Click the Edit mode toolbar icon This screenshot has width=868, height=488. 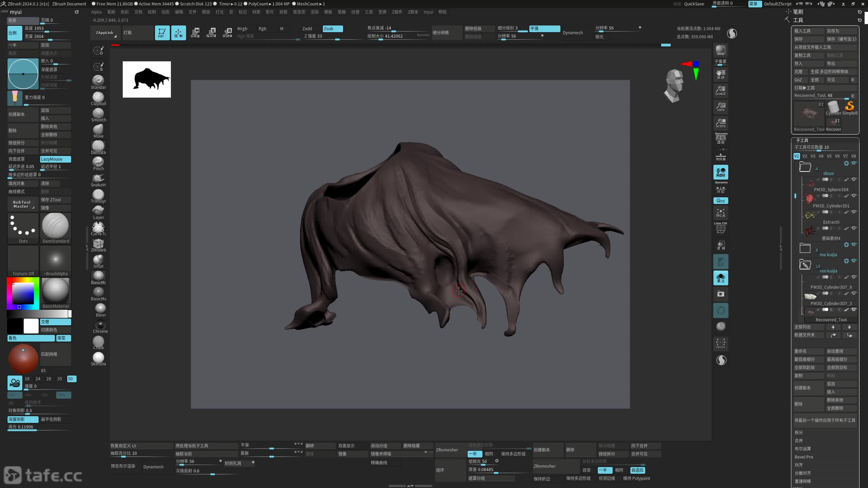(x=162, y=33)
